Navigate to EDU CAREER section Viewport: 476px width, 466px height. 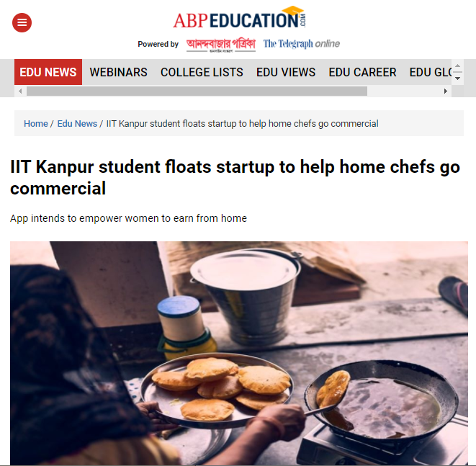coord(362,72)
